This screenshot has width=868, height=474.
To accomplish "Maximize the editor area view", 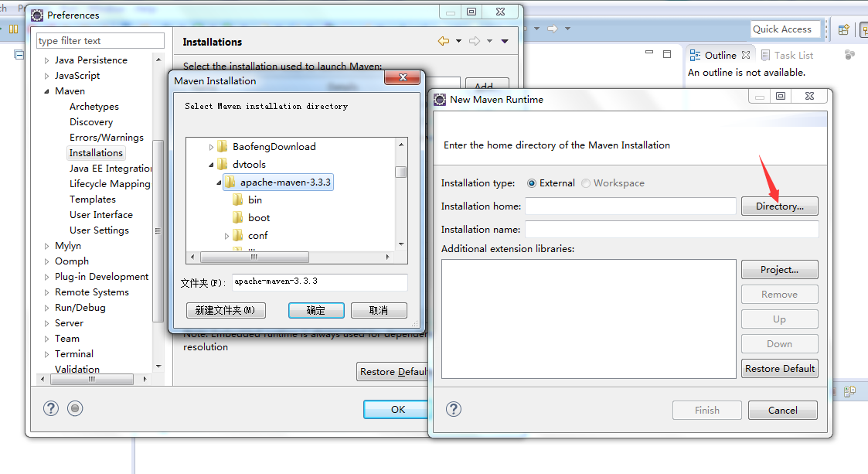I will 667,53.
